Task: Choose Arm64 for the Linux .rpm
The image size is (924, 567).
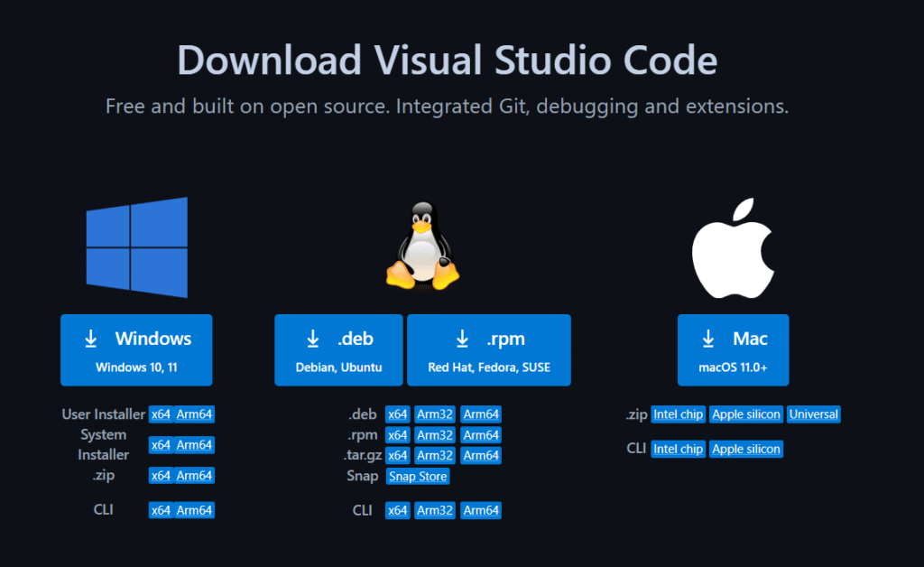Action: pos(480,435)
